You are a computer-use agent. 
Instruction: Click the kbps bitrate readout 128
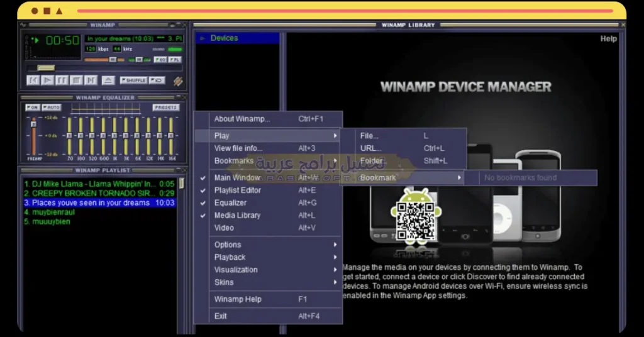(x=91, y=49)
